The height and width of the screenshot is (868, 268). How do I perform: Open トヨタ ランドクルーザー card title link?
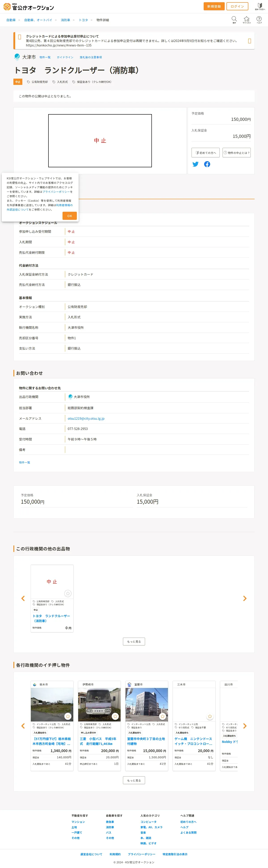click(x=51, y=618)
